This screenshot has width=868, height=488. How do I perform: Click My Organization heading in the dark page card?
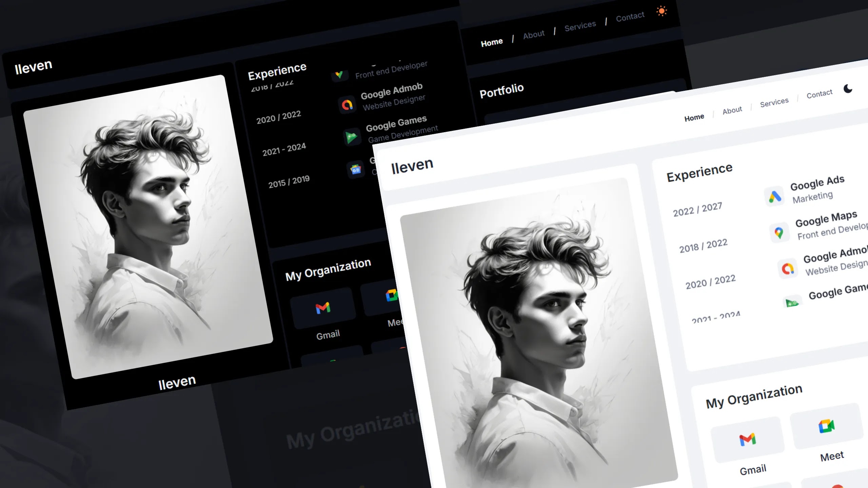pyautogui.click(x=328, y=269)
